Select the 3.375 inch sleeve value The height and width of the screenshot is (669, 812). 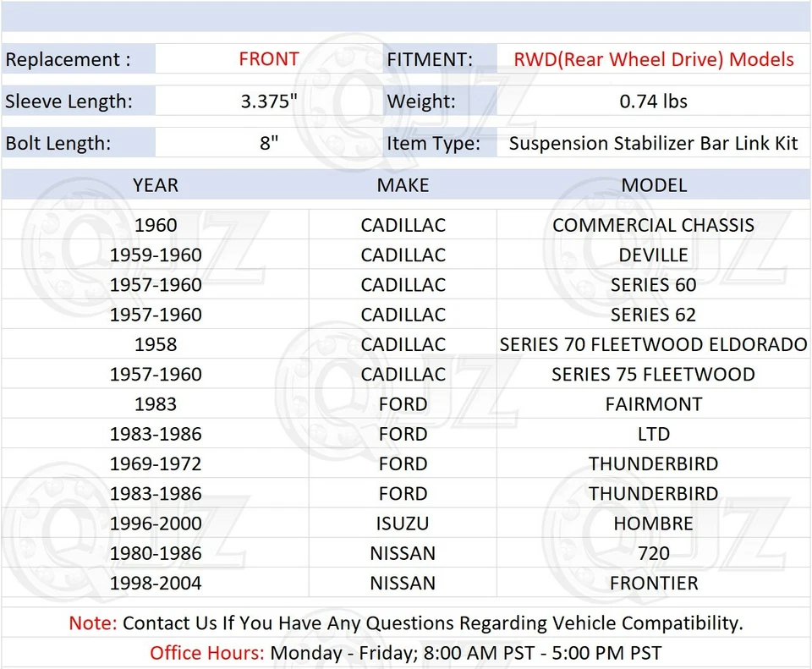[x=268, y=101]
